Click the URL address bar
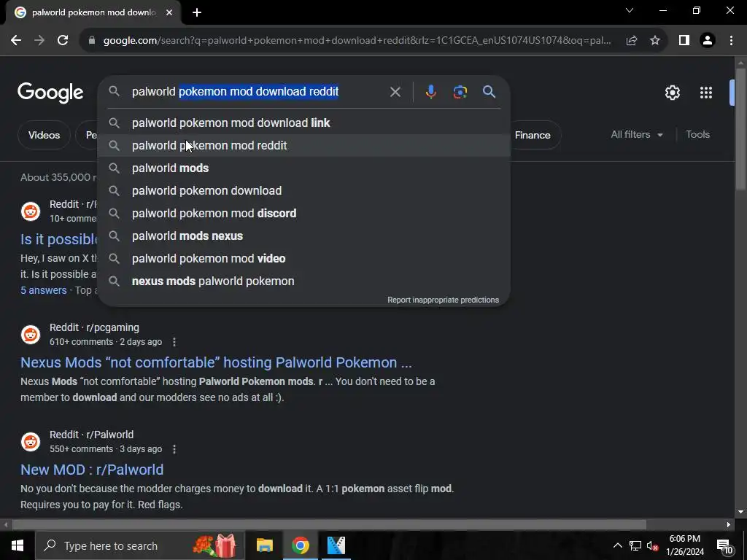 (357, 41)
